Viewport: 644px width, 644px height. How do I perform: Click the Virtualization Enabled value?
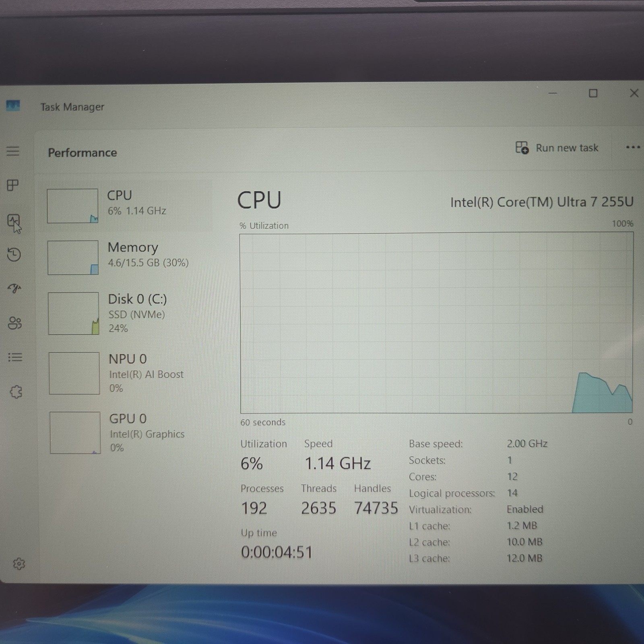point(525,509)
